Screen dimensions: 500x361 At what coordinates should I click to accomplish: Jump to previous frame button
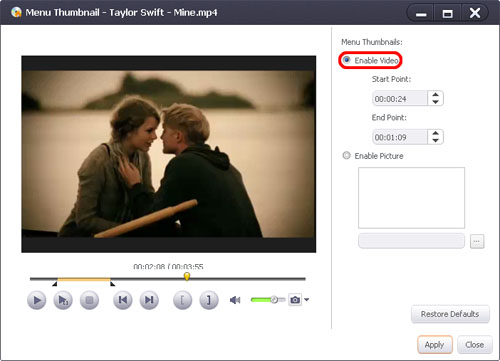pyautogui.click(x=123, y=300)
